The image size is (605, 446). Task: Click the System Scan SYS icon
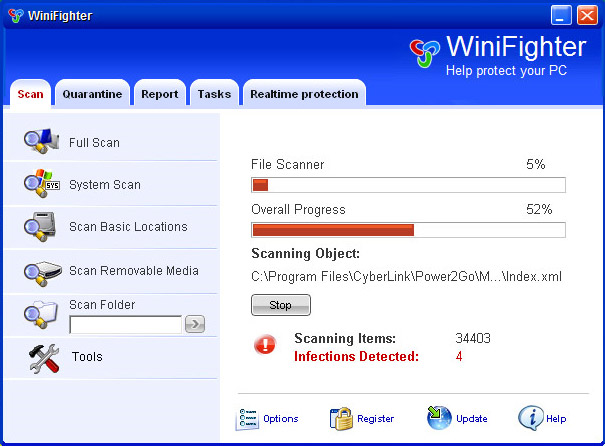pos(42,184)
